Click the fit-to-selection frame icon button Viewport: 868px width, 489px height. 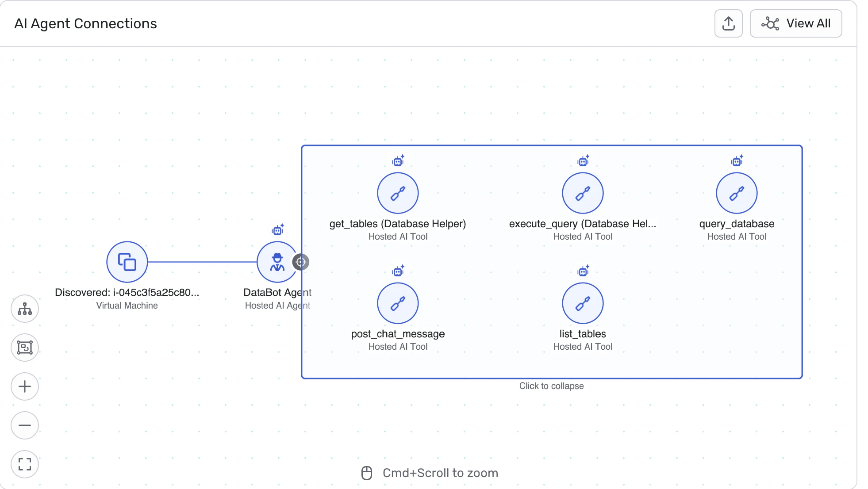25,348
